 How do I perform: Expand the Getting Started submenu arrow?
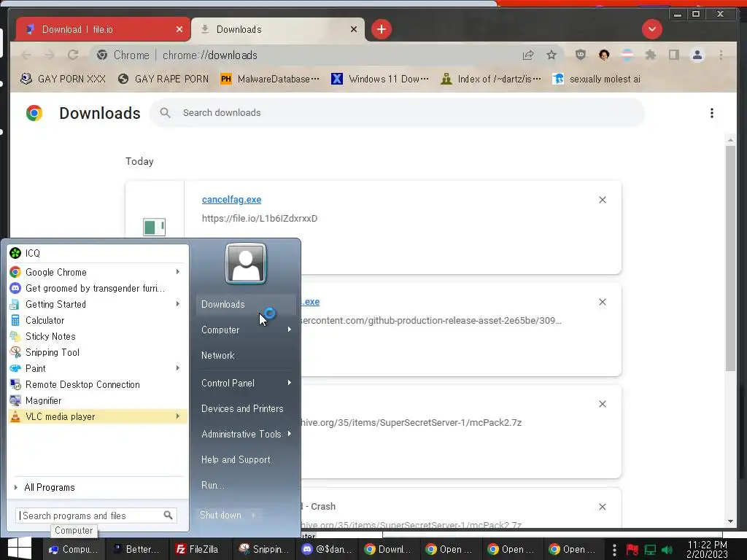tap(178, 304)
